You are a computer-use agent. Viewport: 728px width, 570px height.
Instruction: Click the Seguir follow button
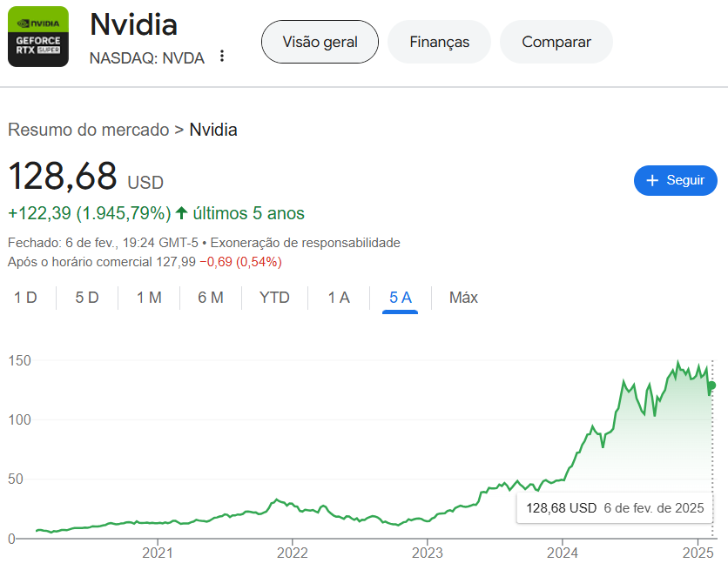click(x=675, y=180)
